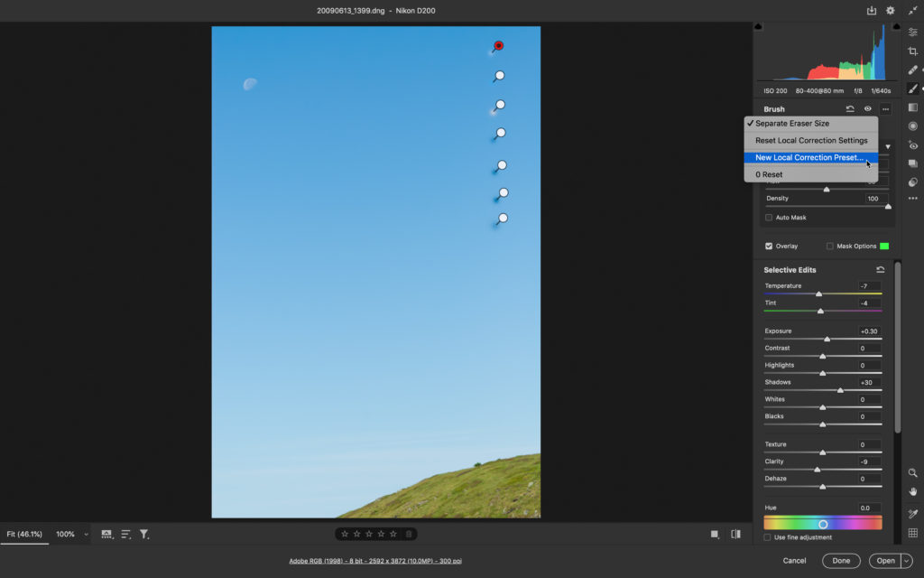
Task: Click the Zoom magnifier tool
Action: [x=913, y=472]
